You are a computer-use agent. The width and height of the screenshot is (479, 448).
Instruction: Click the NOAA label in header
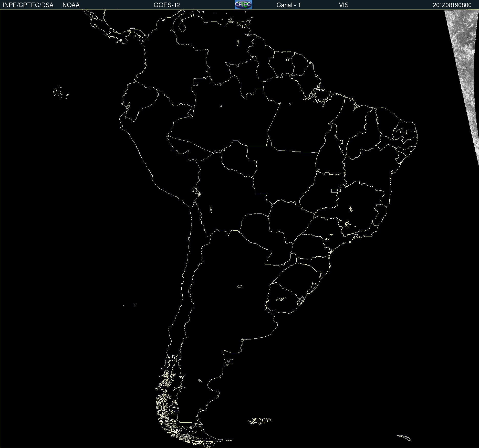pyautogui.click(x=71, y=5)
